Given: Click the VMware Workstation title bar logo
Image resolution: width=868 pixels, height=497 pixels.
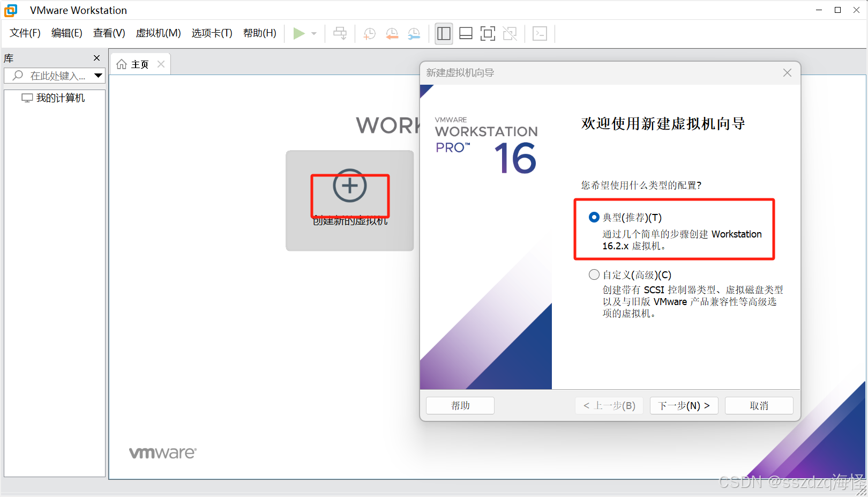Looking at the screenshot, I should click(x=11, y=10).
